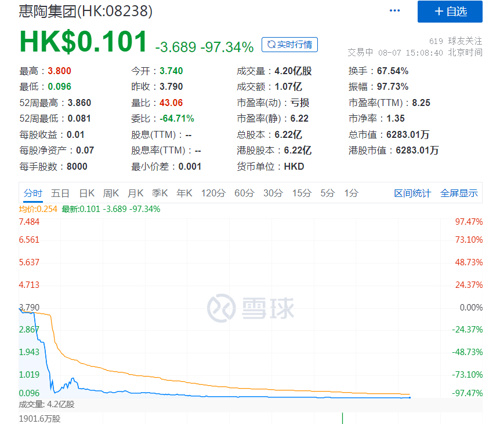Select the 15分 interval tab
500x424 pixels.
[302, 193]
